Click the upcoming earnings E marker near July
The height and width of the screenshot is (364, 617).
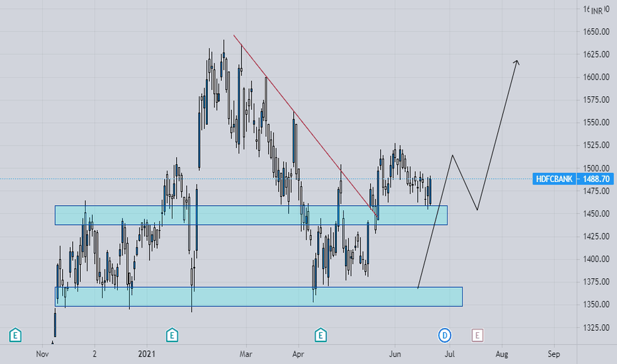pos(477,336)
